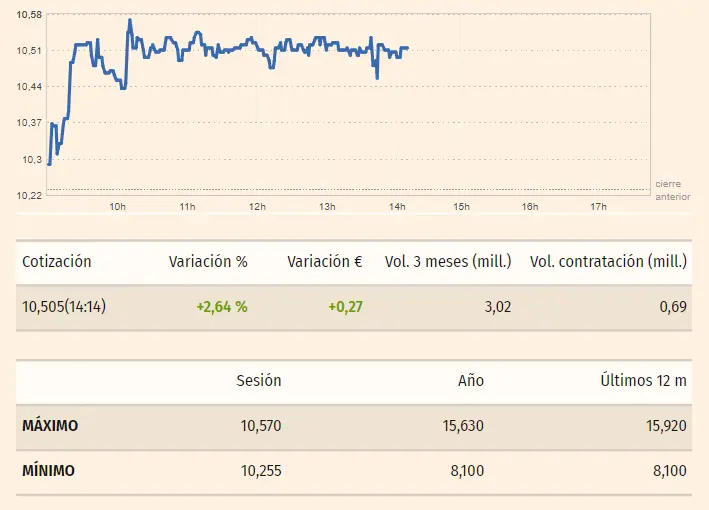Image resolution: width=709 pixels, height=510 pixels.
Task: Select the Vol. 3 meses header
Action: 448,262
